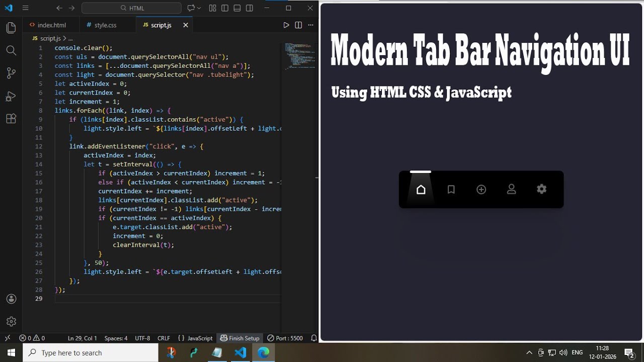
Task: Open the Explorer view in the activity bar
Action: point(11,28)
